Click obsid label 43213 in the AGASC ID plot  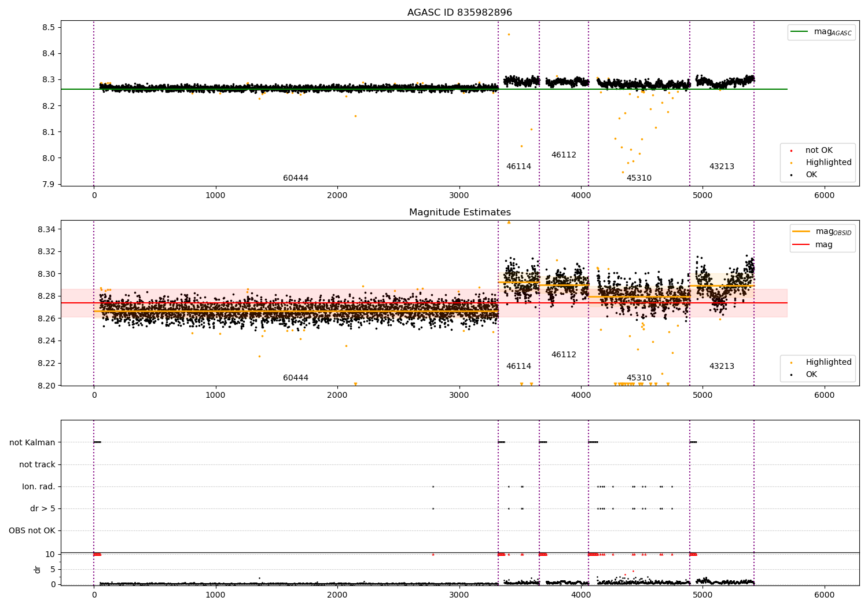point(722,167)
